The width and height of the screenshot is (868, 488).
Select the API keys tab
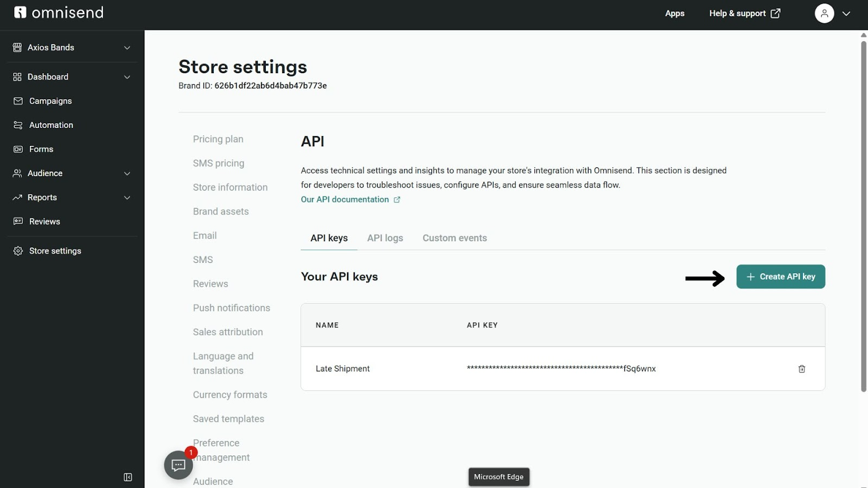[x=329, y=238]
